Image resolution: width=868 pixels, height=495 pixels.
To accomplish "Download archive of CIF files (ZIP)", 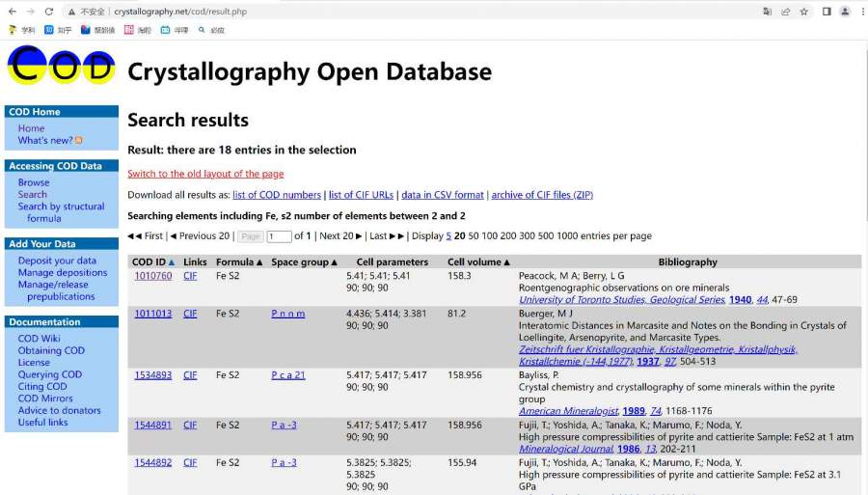I will [x=542, y=195].
